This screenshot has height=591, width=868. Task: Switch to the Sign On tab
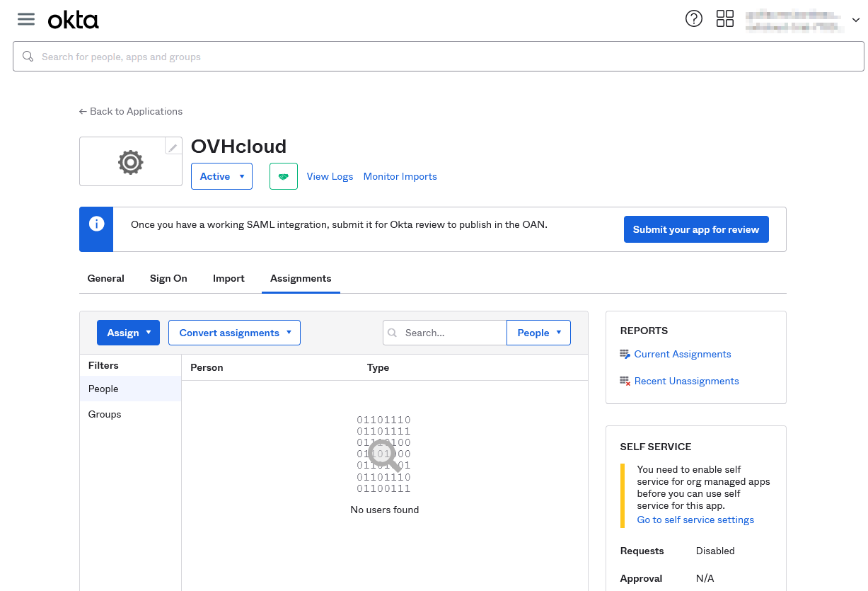(168, 278)
